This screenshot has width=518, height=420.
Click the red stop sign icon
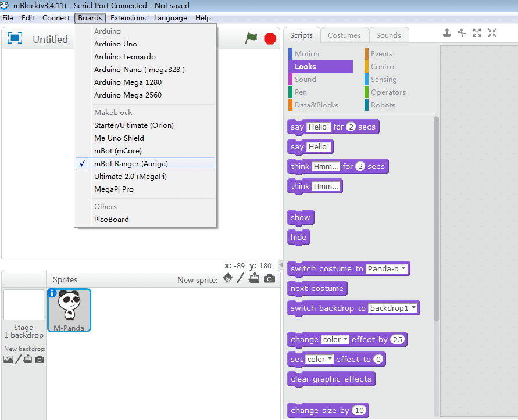tap(270, 38)
